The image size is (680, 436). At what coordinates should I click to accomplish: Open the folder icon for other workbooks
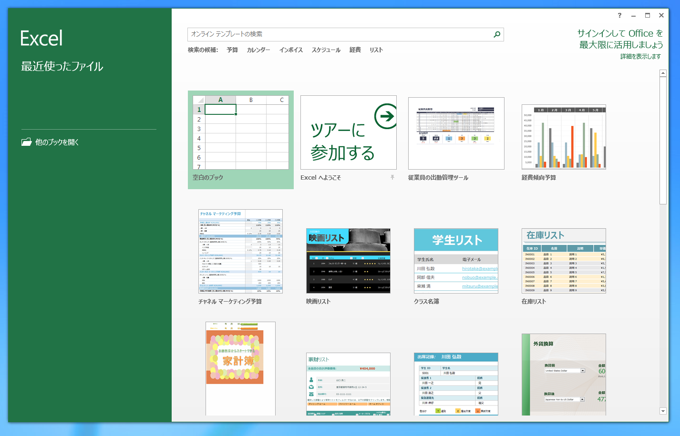(x=26, y=142)
